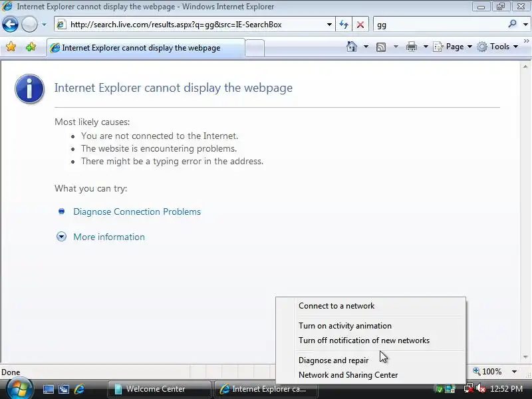The height and width of the screenshot is (399, 532).
Task: Click the page icon in the address bar
Action: click(x=61, y=25)
